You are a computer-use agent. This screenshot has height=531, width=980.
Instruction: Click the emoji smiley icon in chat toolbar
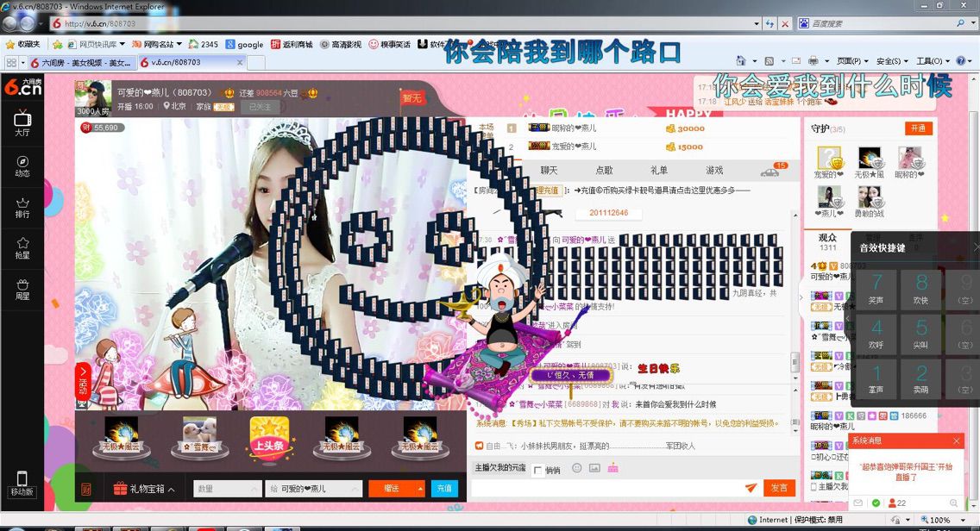[577, 468]
